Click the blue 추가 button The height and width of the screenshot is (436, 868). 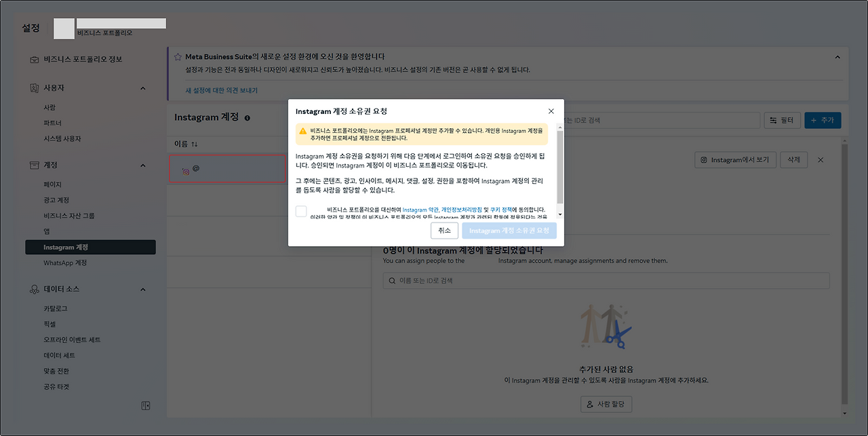click(823, 121)
